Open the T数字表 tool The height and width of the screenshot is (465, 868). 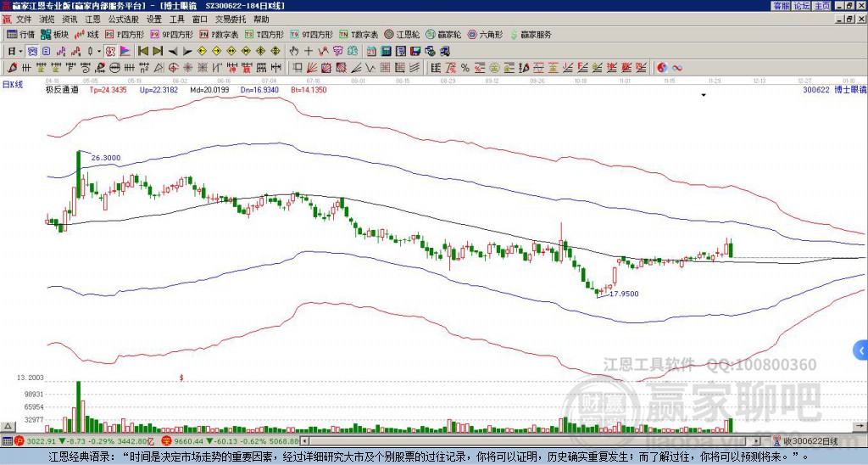coord(359,34)
